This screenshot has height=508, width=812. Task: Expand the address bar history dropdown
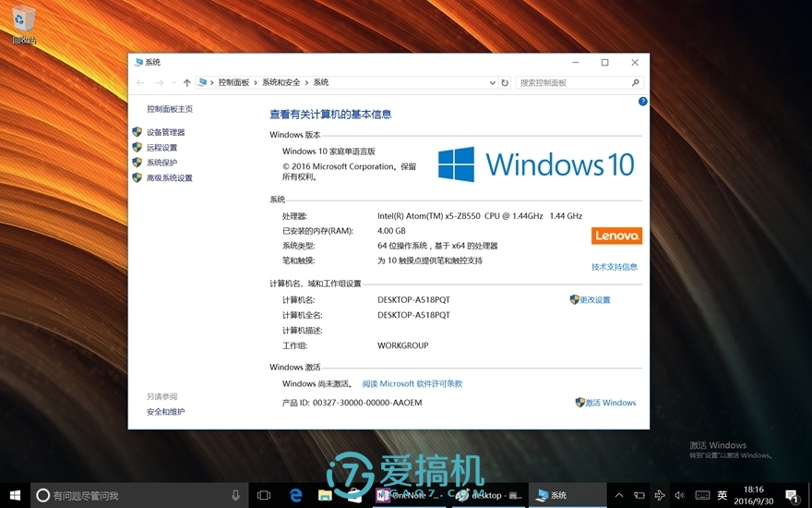(493, 82)
